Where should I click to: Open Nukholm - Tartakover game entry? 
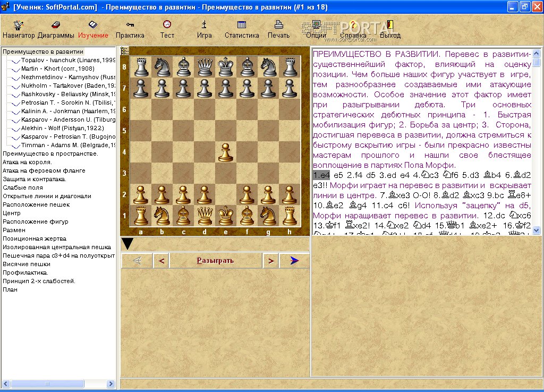(x=68, y=86)
